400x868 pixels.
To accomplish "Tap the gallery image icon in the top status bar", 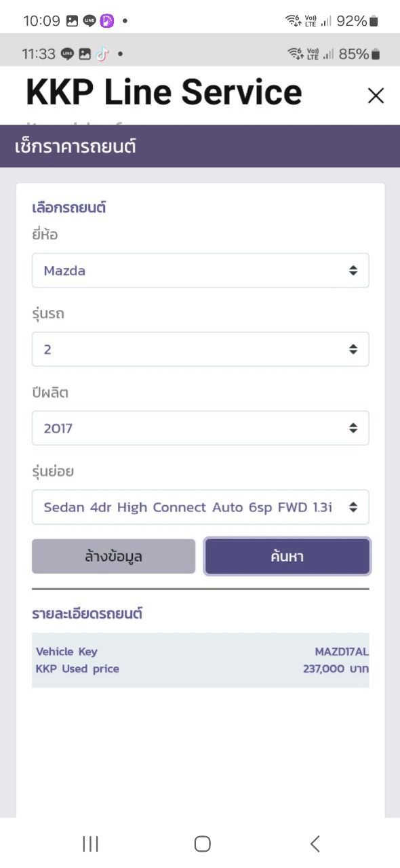I will click(x=73, y=21).
